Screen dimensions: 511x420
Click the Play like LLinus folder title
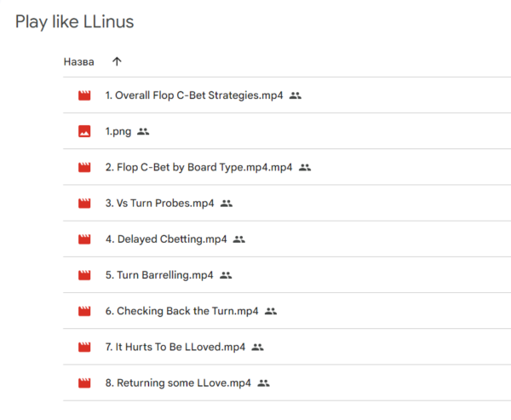74,22
